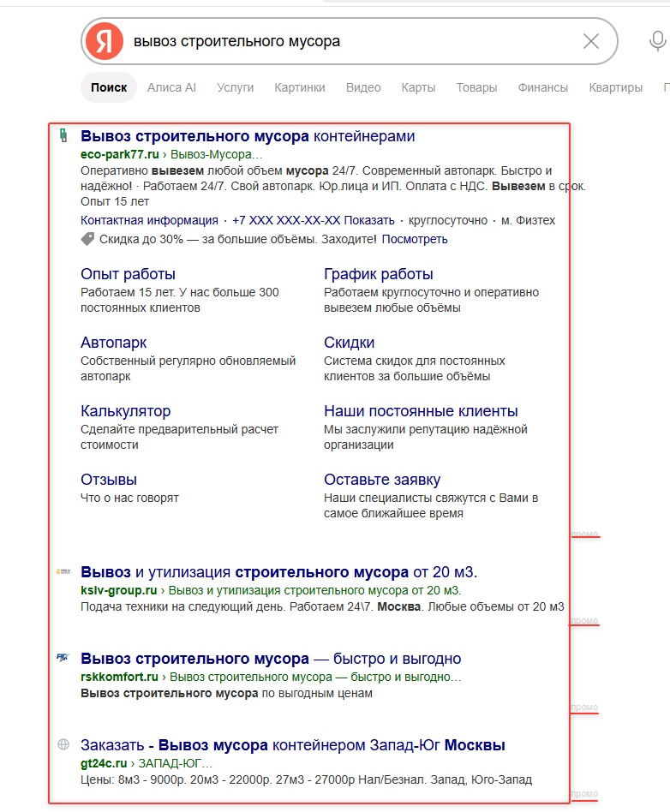Open Автопарк sitelink
This screenshot has width=670, height=812.
(113, 343)
